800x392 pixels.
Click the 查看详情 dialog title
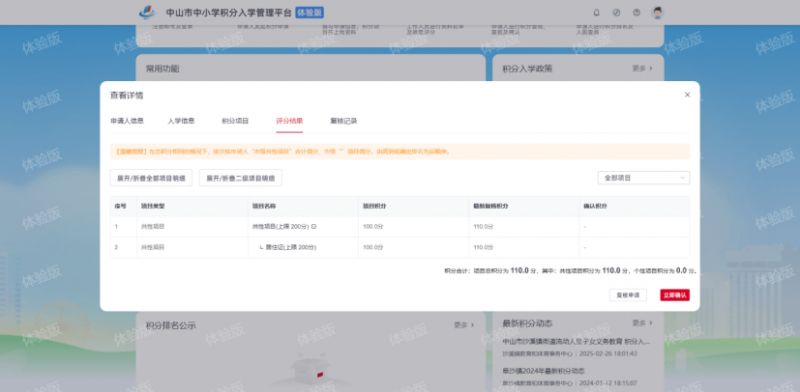(x=127, y=95)
